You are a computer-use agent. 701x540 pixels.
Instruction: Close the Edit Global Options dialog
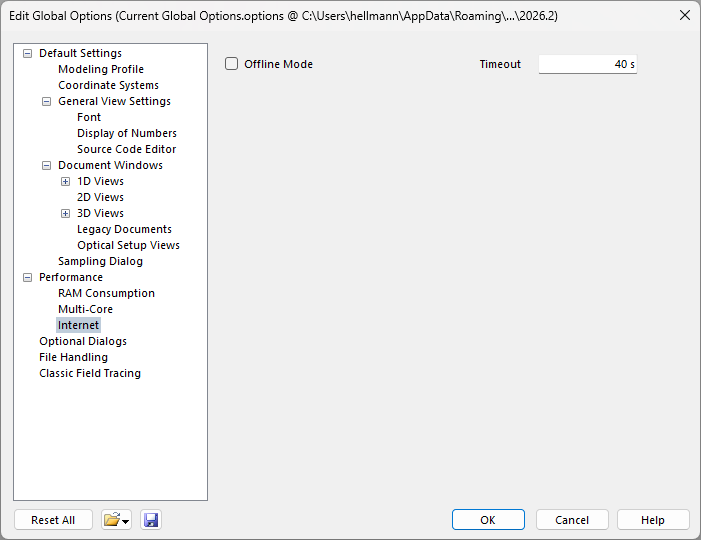[x=684, y=16]
